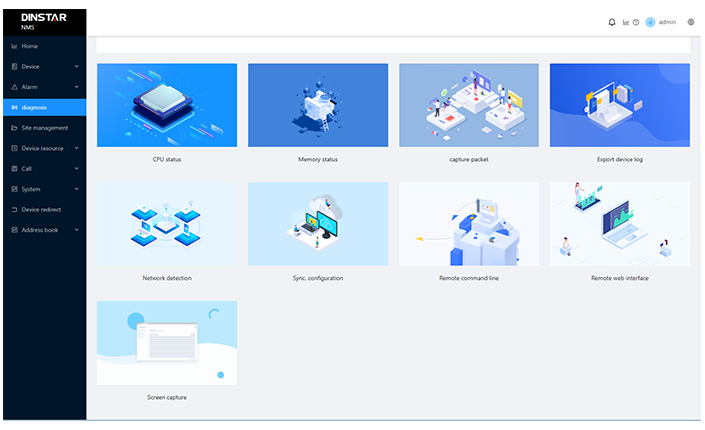Open the CPU status card image
The width and height of the screenshot is (705, 430).
(167, 105)
